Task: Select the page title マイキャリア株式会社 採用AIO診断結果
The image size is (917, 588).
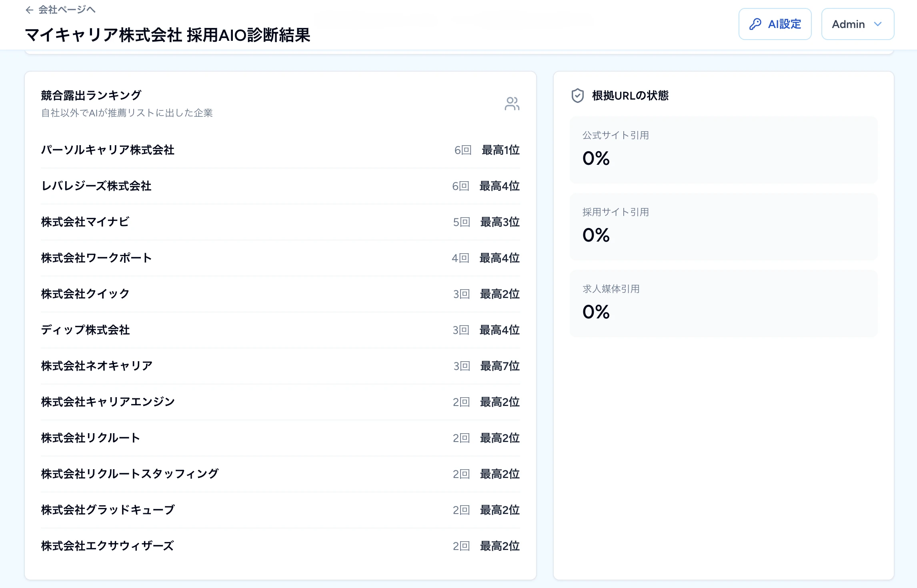Action: point(168,35)
